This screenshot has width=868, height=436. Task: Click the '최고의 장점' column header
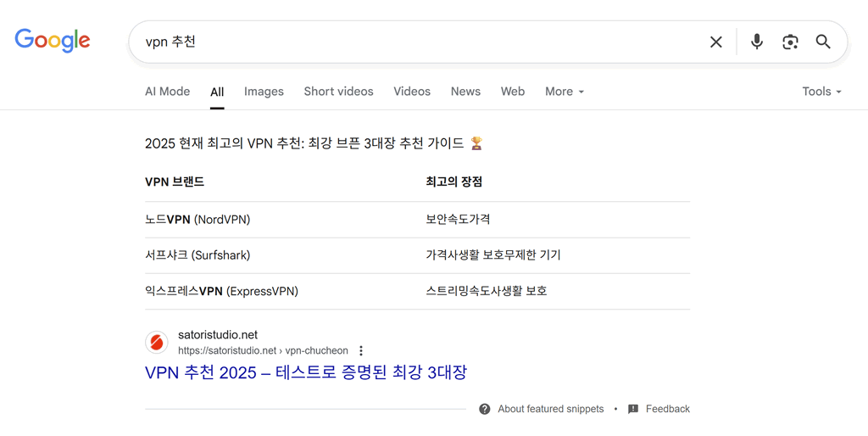454,182
